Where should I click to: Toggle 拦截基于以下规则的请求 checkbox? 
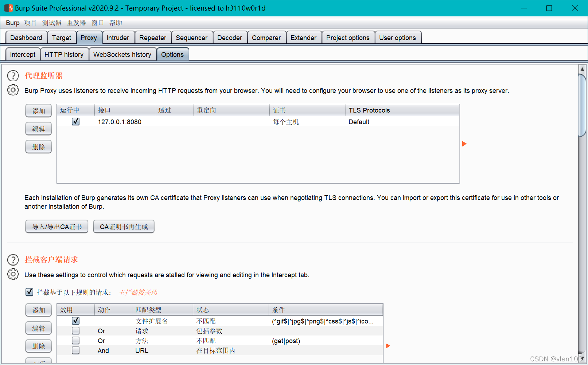coord(30,292)
